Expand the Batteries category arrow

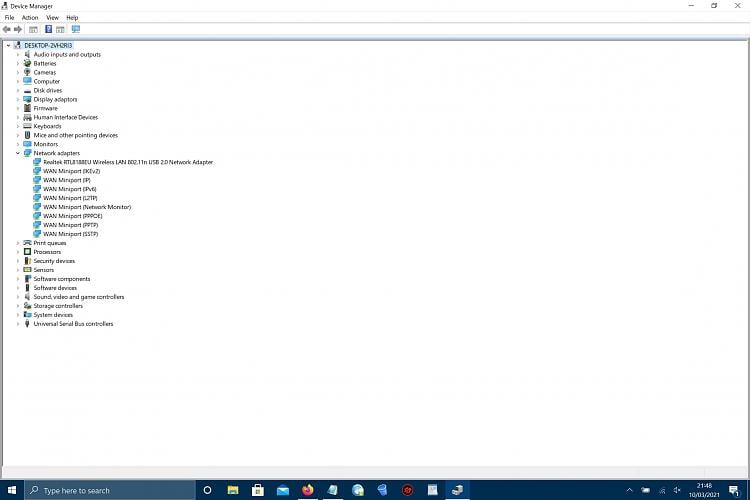(x=18, y=64)
